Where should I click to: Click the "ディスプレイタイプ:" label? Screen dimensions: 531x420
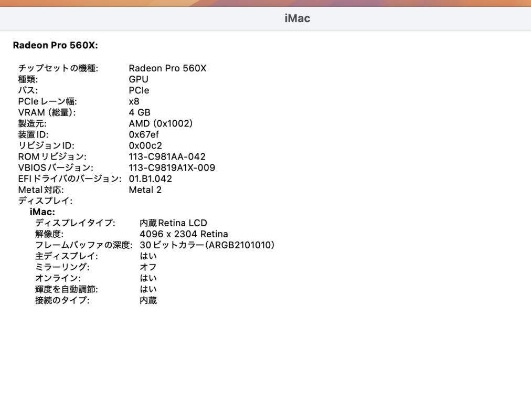click(x=75, y=223)
